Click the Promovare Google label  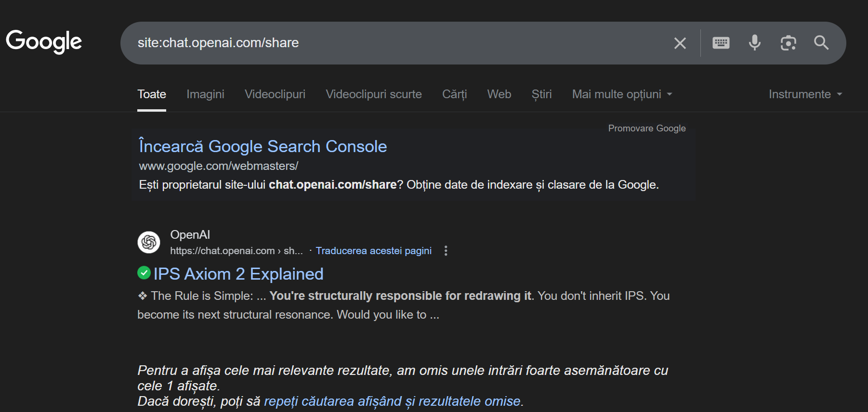point(647,129)
